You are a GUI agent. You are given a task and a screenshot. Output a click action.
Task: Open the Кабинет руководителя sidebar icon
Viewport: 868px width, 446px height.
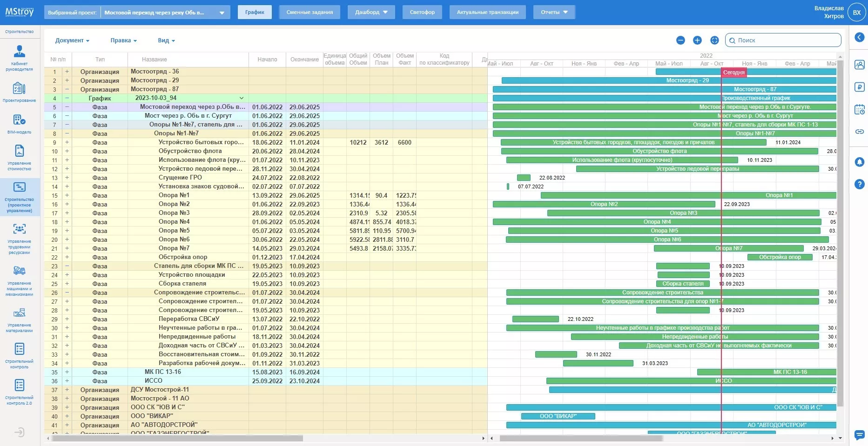pyautogui.click(x=19, y=58)
